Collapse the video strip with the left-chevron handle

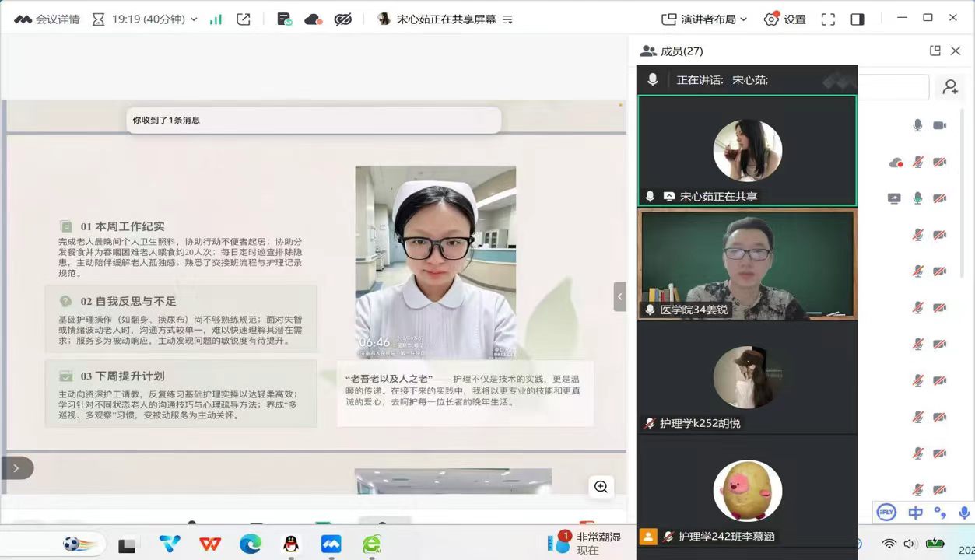[619, 296]
